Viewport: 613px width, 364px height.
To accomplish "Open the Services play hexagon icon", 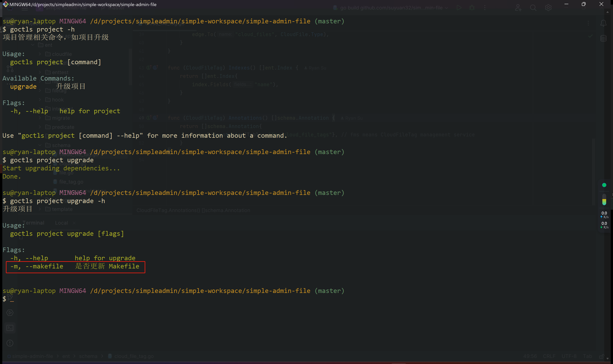I will coord(10,313).
